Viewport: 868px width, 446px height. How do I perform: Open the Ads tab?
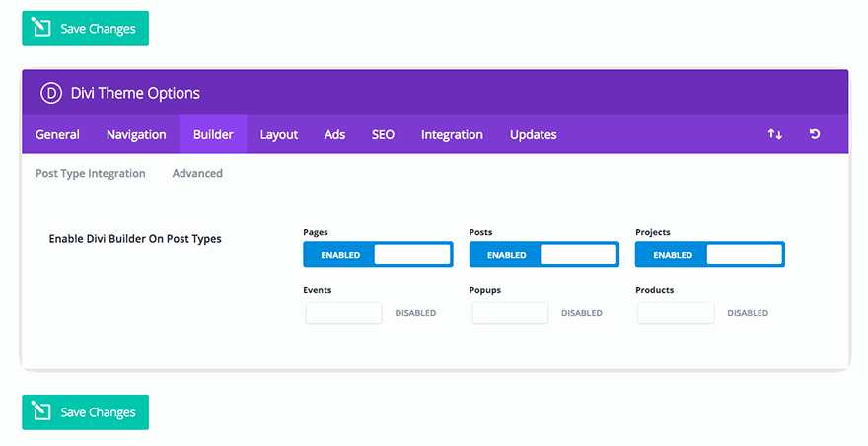coord(334,134)
